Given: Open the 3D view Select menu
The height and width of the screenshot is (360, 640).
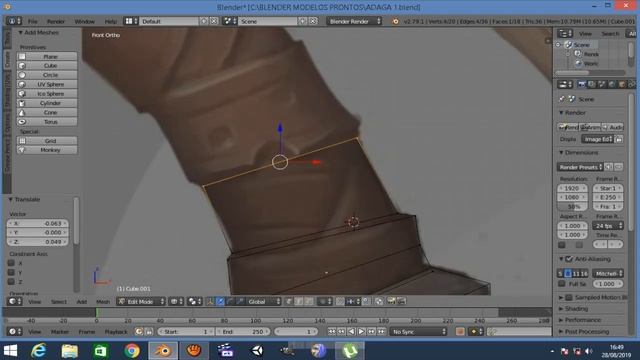Looking at the screenshot, I should tap(58, 302).
